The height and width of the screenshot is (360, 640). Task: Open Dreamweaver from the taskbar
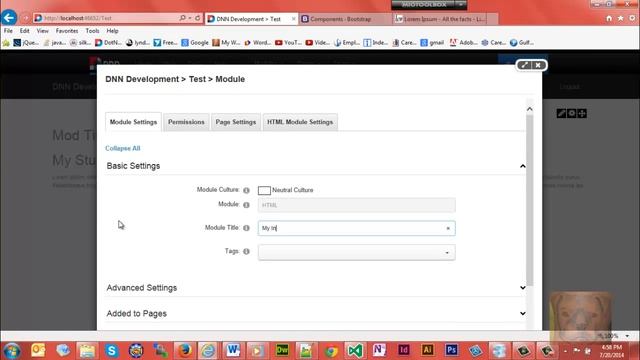coord(282,350)
